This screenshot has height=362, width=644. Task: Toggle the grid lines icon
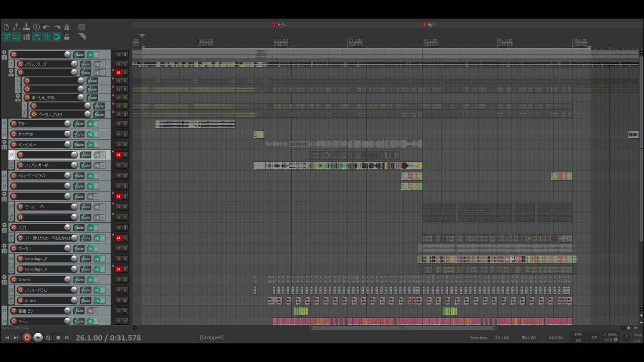point(46,37)
